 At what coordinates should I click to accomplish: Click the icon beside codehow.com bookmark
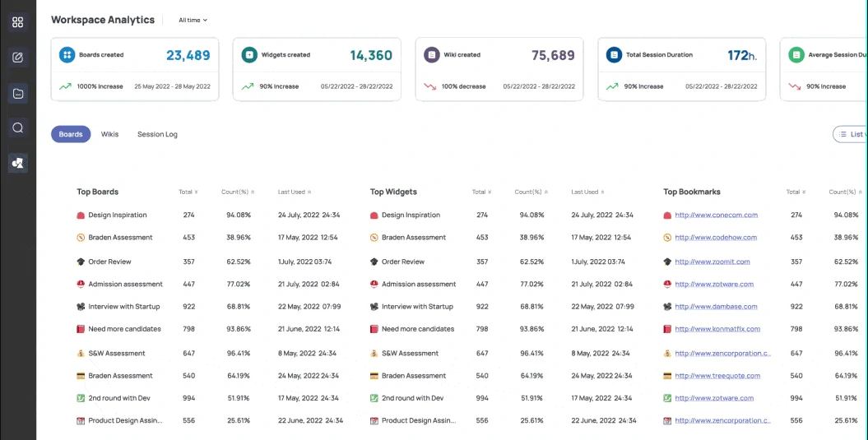[667, 238]
